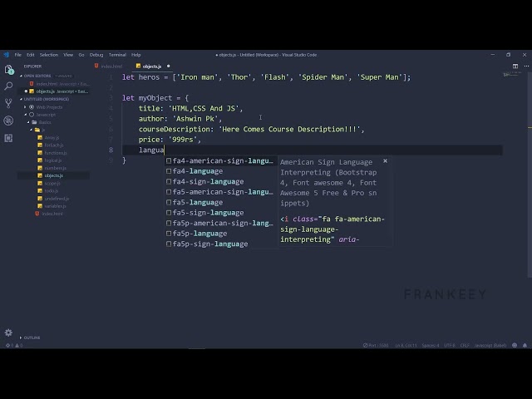Screen dimensions: 532x399
Task: Open index.html in the explorer tree
Action: pyautogui.click(x=52, y=214)
